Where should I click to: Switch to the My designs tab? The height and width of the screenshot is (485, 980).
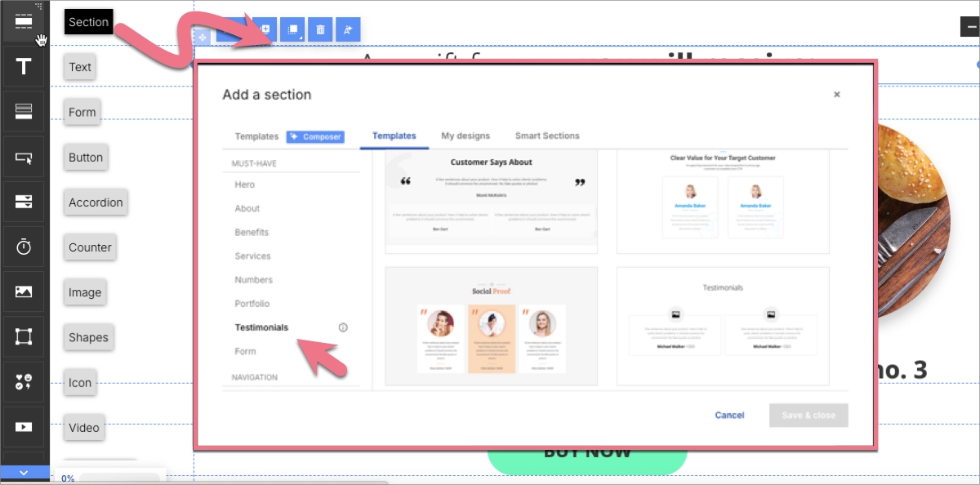[465, 136]
